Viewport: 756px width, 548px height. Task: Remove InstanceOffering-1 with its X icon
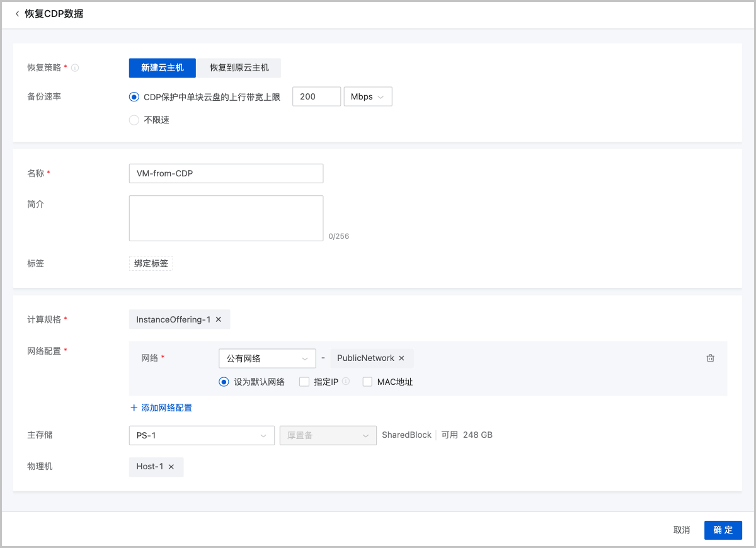pyautogui.click(x=219, y=320)
